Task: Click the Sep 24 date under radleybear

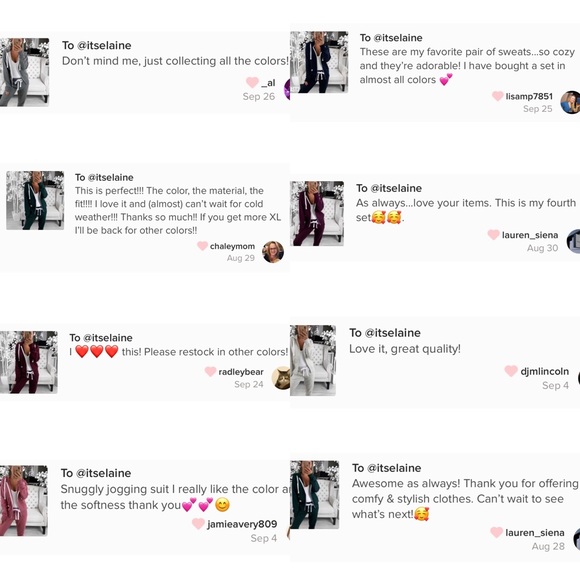Action: click(x=249, y=384)
